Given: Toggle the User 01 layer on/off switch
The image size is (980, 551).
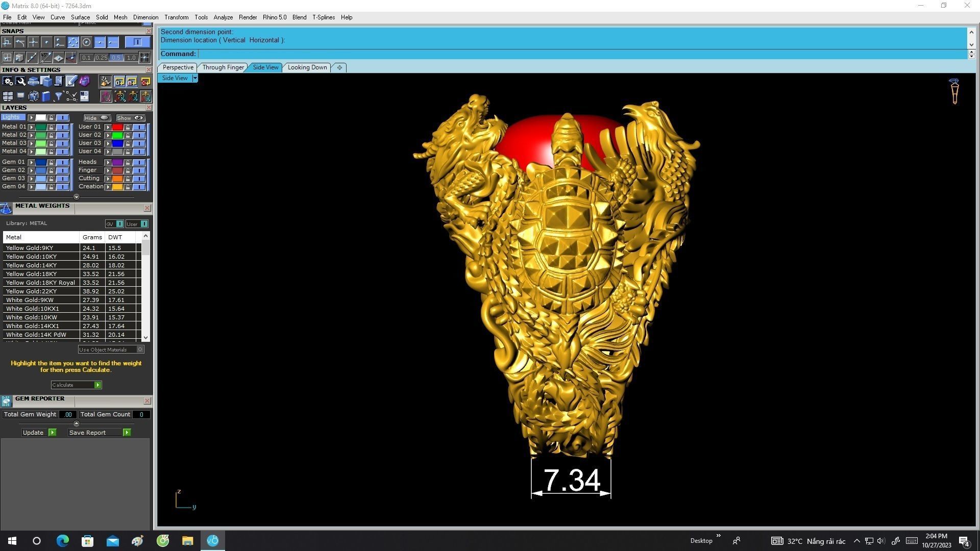Looking at the screenshot, I should tap(139, 127).
